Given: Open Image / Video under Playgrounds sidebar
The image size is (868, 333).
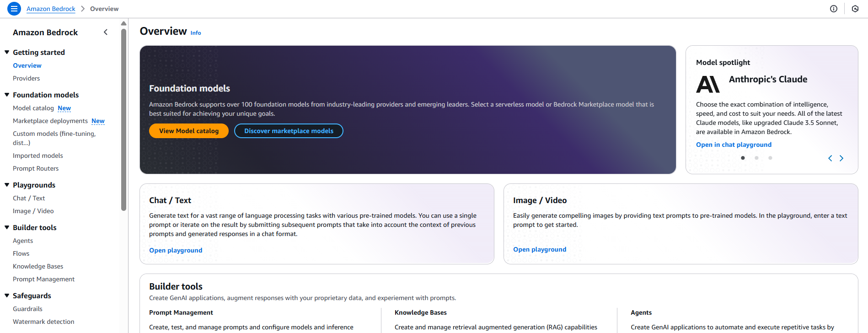Looking at the screenshot, I should (33, 211).
